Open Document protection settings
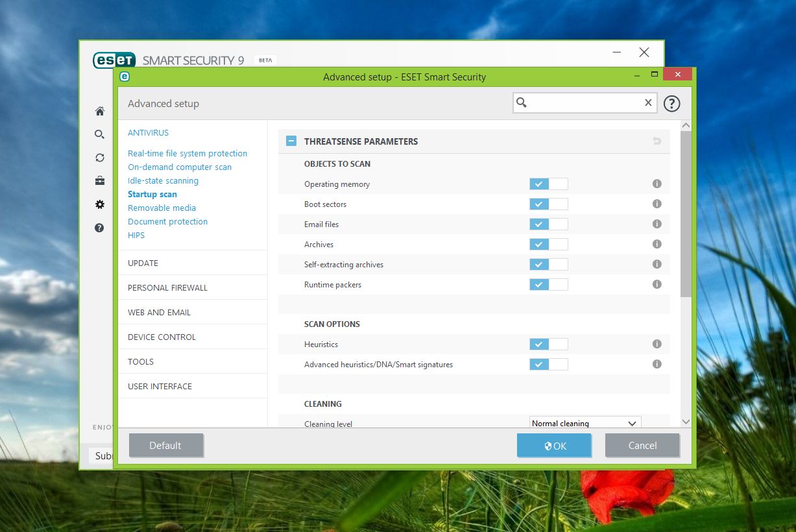 167,221
